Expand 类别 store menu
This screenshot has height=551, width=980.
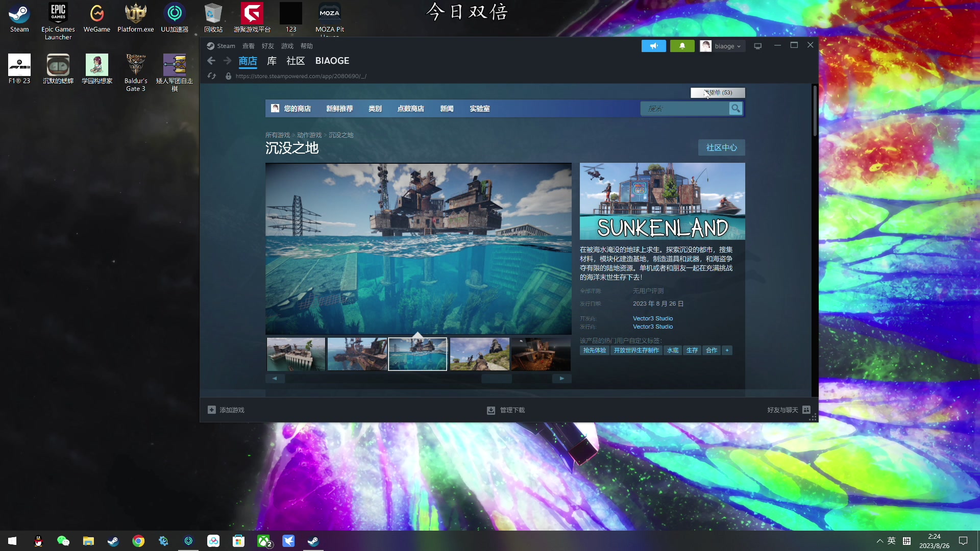click(x=375, y=108)
